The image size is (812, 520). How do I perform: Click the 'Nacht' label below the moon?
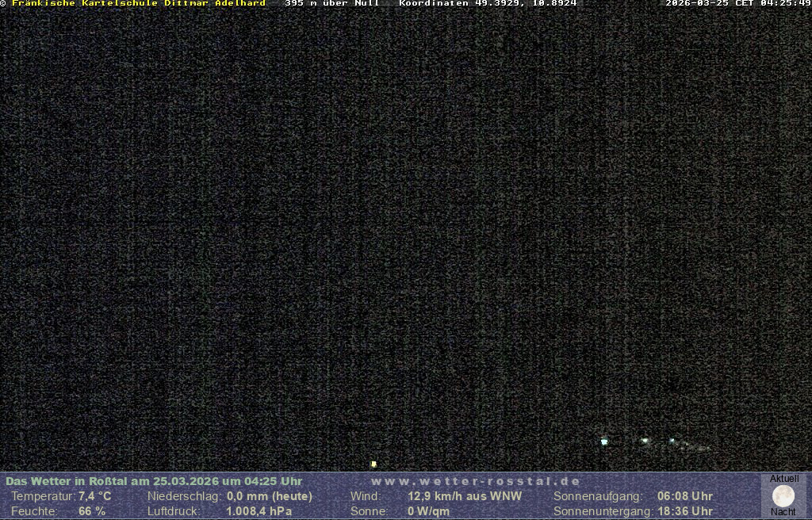(783, 512)
